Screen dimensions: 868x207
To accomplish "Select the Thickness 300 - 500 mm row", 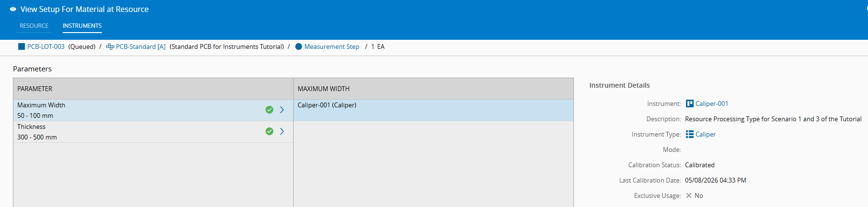I will coord(153,132).
